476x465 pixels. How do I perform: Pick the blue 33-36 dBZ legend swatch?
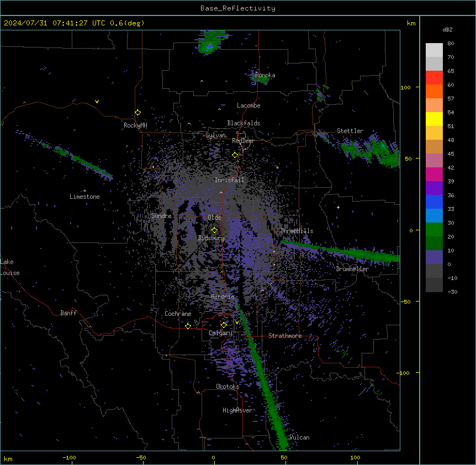(x=434, y=202)
